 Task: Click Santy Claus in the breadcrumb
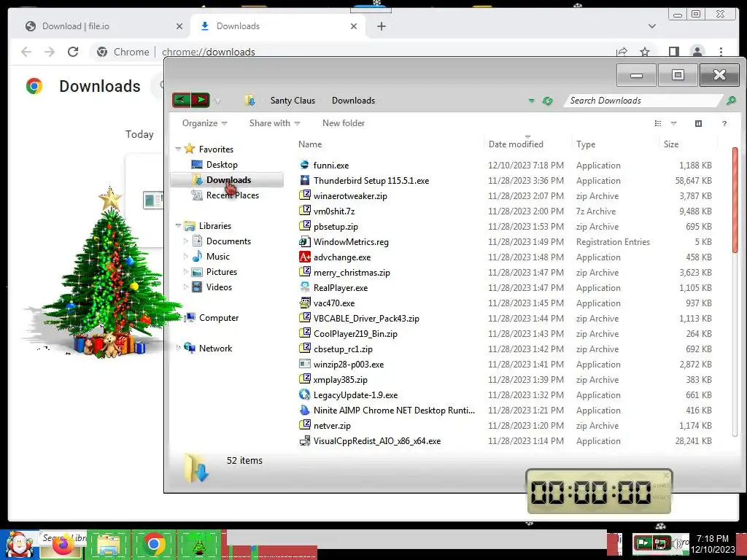[x=293, y=101]
